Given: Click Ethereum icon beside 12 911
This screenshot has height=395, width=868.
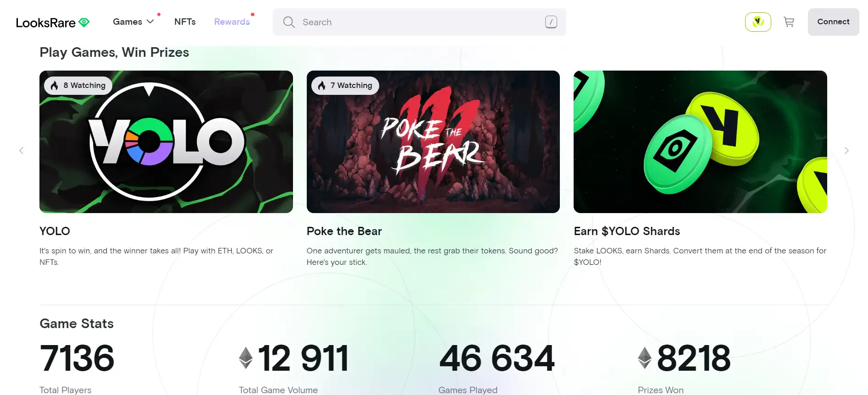Looking at the screenshot, I should (246, 358).
